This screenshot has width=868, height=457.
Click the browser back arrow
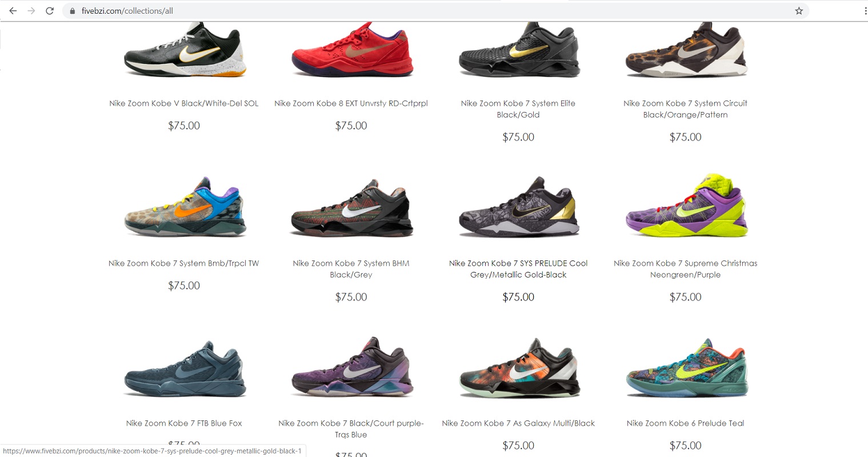[13, 11]
